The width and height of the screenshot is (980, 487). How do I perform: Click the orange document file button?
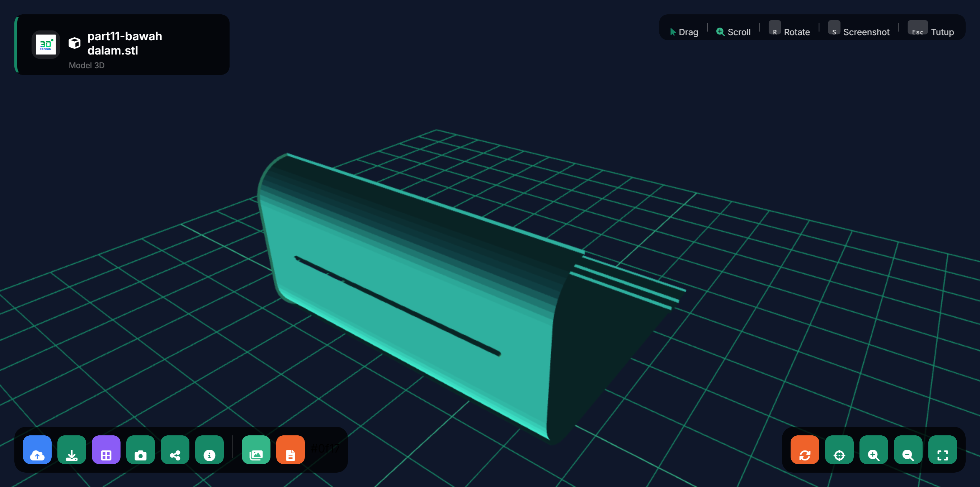click(291, 450)
